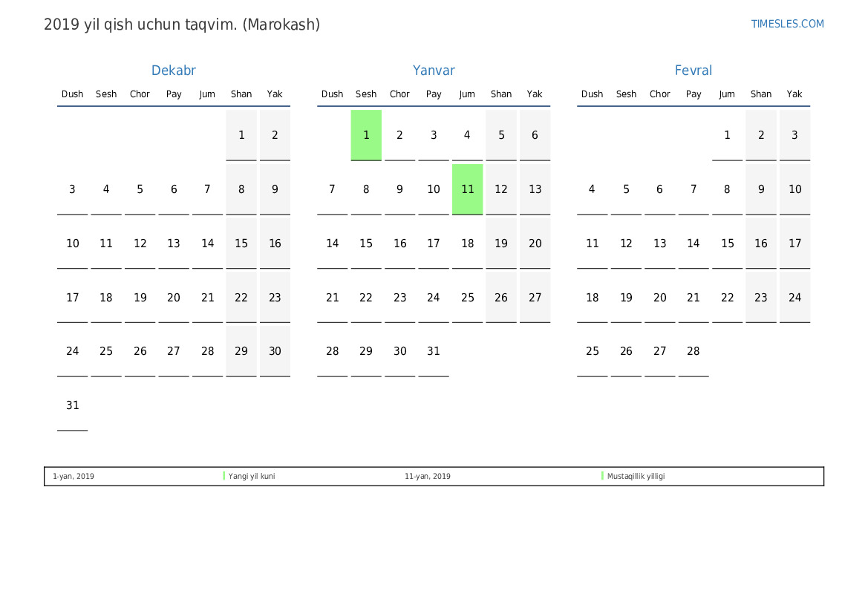Click the 1-yan, 2019 legend date
The height and width of the screenshot is (614, 868).
tap(74, 477)
